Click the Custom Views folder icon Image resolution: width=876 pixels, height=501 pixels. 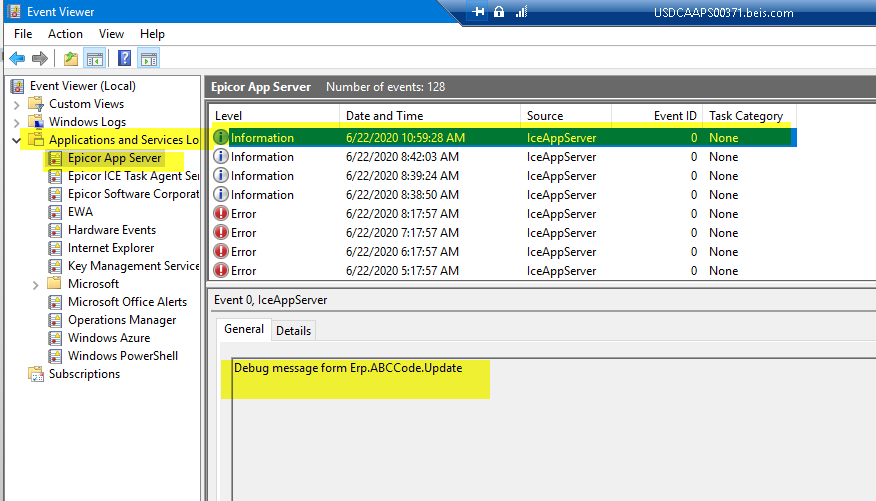tap(36, 104)
